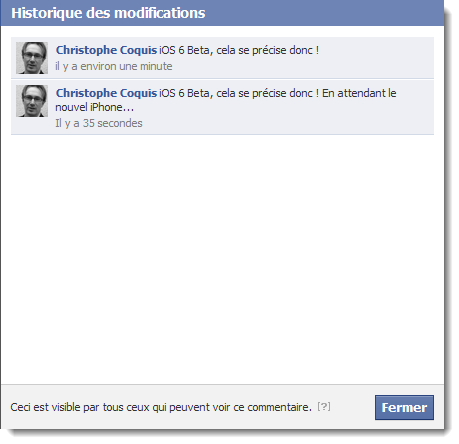The height and width of the screenshot is (444, 459).
Task: Click the 'il y a environ une minute' timestamp
Action: [114, 66]
